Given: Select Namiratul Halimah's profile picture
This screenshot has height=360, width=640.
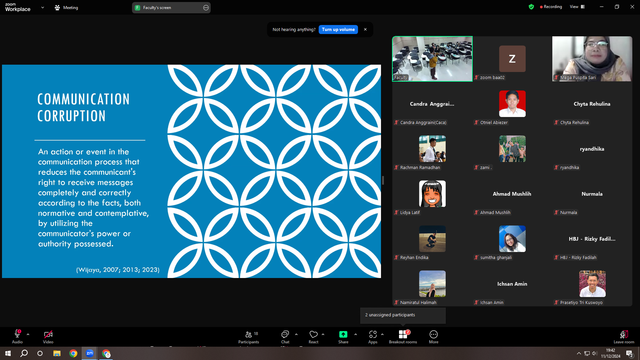Looking at the screenshot, I should point(432,284).
